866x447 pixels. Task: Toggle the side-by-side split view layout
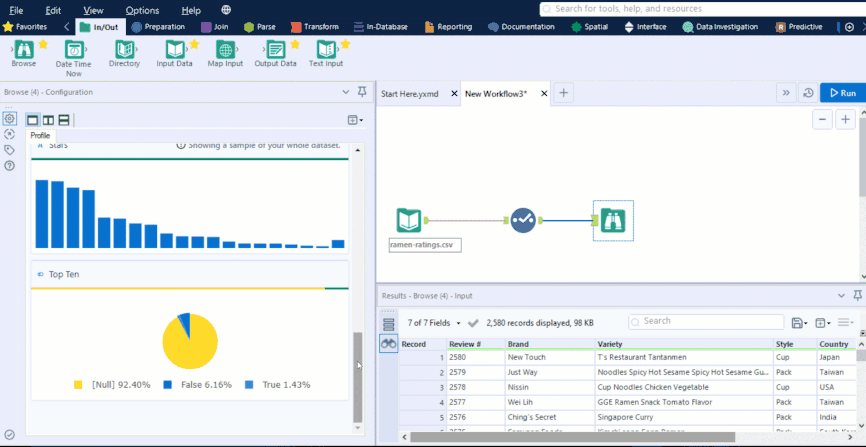point(48,120)
